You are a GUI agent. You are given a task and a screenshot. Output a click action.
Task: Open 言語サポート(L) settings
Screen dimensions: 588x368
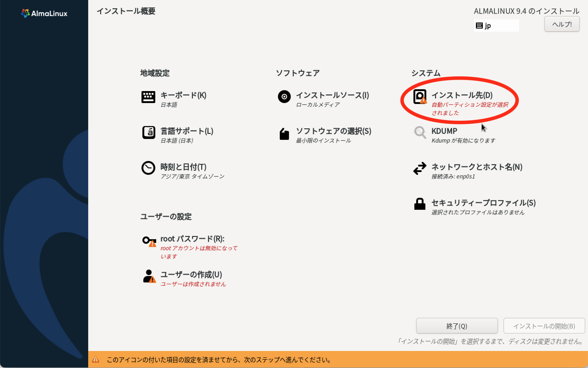187,131
